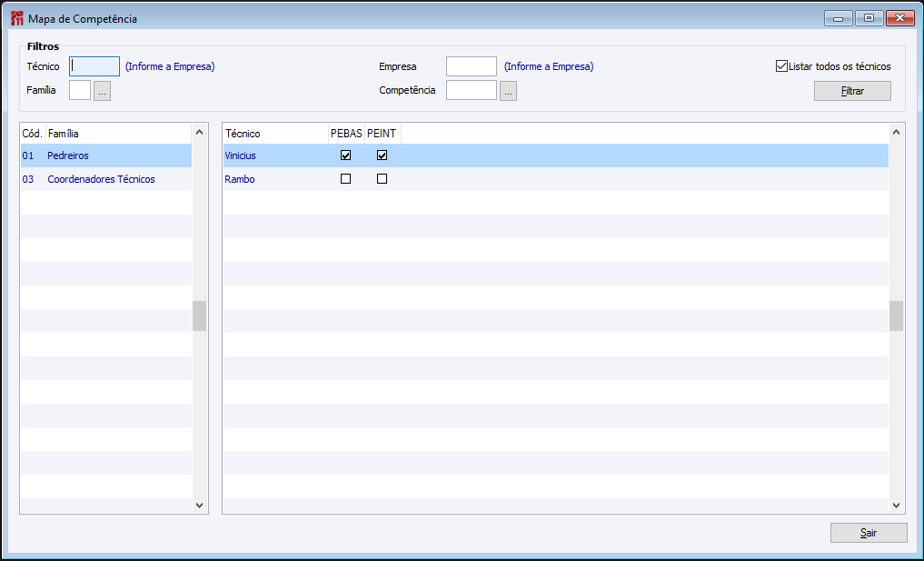Viewport: 924px width, 561px height.
Task: Click technician grid scrollbar up arrow
Action: (x=897, y=132)
